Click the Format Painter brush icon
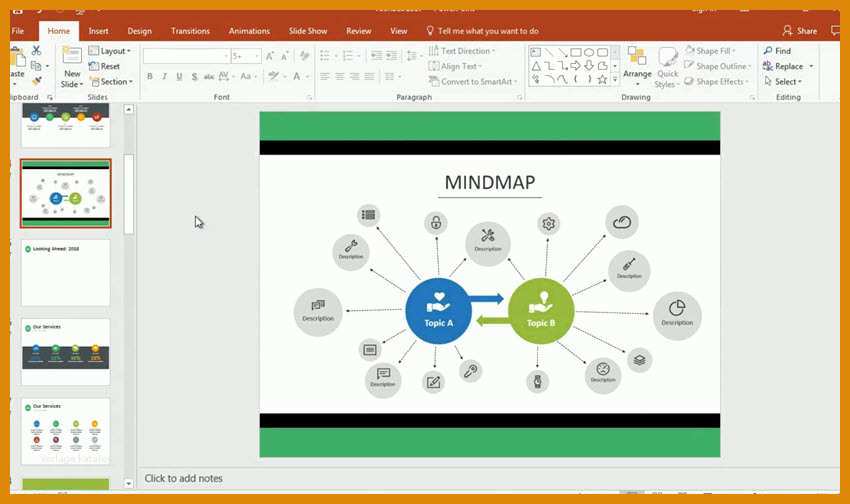This screenshot has width=850, height=504. pos(36,81)
